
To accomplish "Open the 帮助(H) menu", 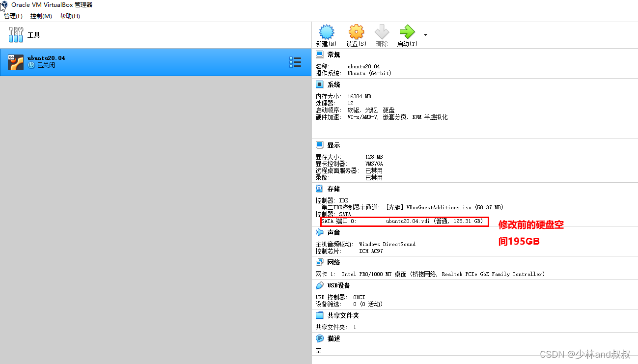I will [x=70, y=16].
